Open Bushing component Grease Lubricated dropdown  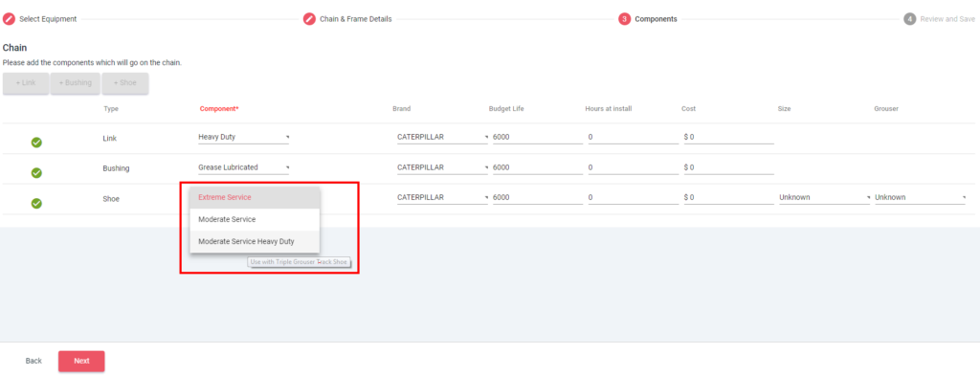[x=243, y=167]
